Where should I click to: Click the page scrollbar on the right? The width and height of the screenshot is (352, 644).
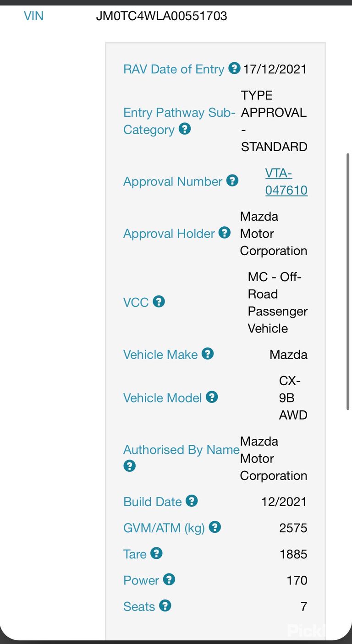pos(348,282)
